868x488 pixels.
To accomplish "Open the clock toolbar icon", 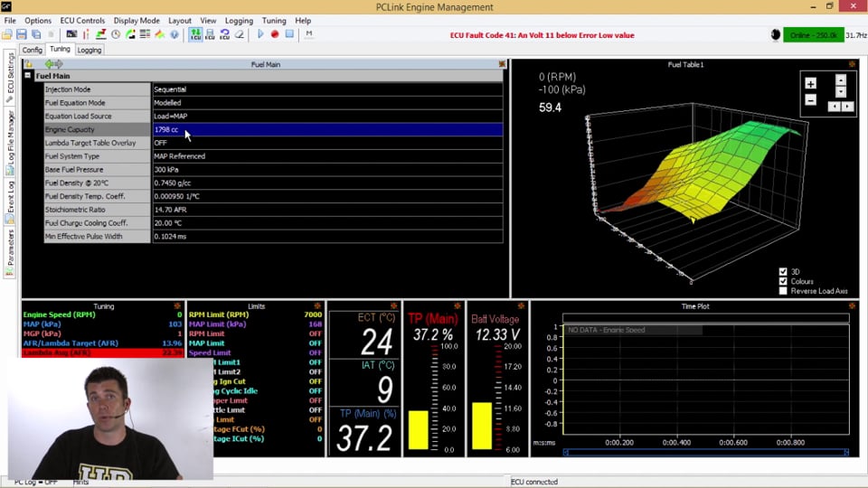I will click(116, 34).
